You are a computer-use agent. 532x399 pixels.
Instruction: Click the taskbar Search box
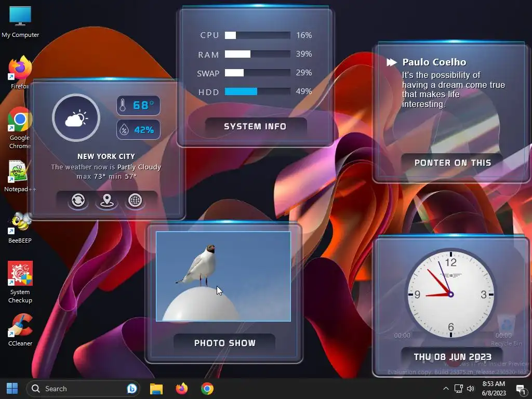83,389
